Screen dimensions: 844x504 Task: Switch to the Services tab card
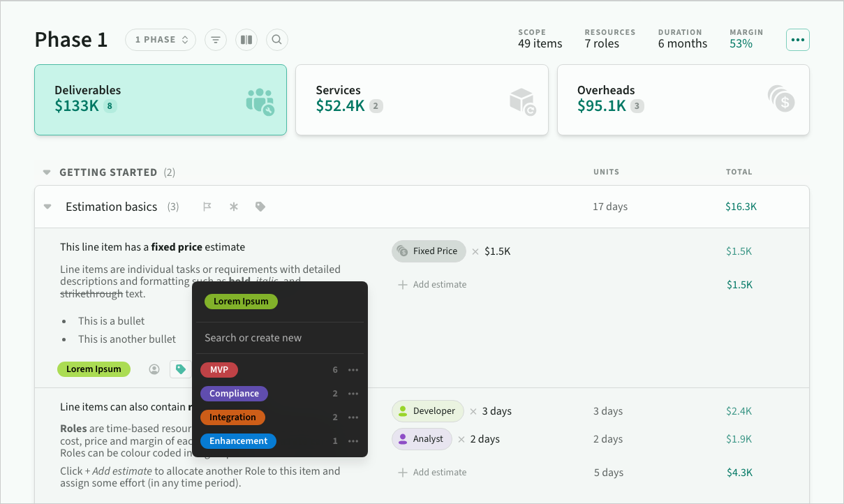click(x=422, y=100)
